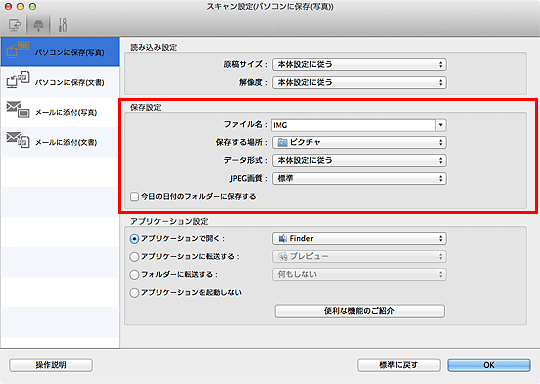Click the アプリケーション設定 section heading
The width and height of the screenshot is (540, 384).
(169, 221)
